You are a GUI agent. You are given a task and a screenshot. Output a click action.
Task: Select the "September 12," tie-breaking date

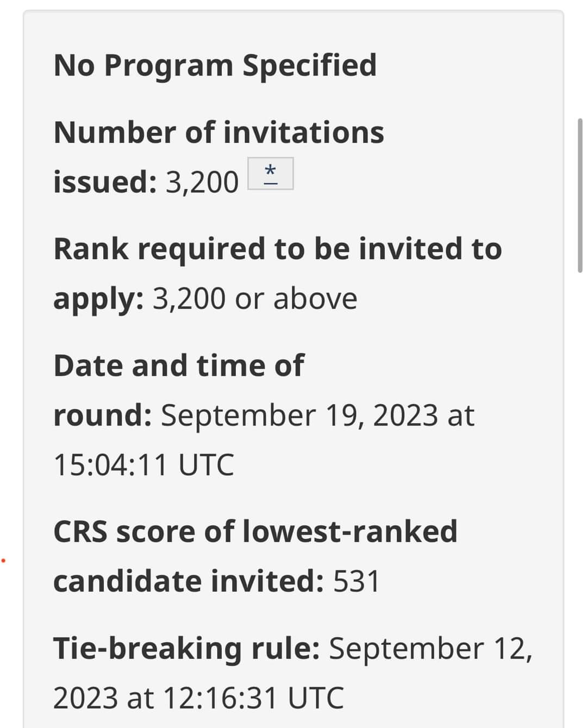click(x=431, y=649)
